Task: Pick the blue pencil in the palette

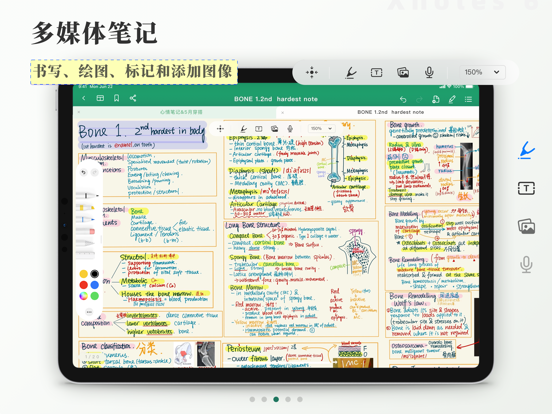Action: [86, 219]
